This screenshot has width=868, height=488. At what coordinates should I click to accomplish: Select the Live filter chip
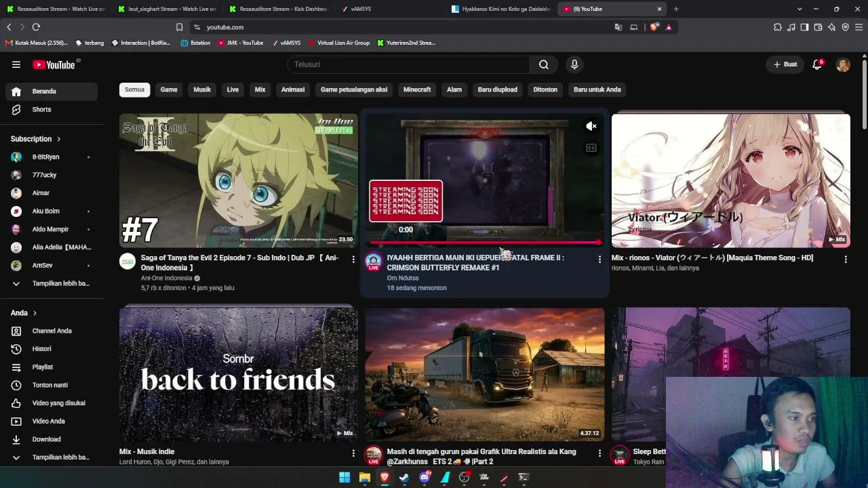pos(233,89)
